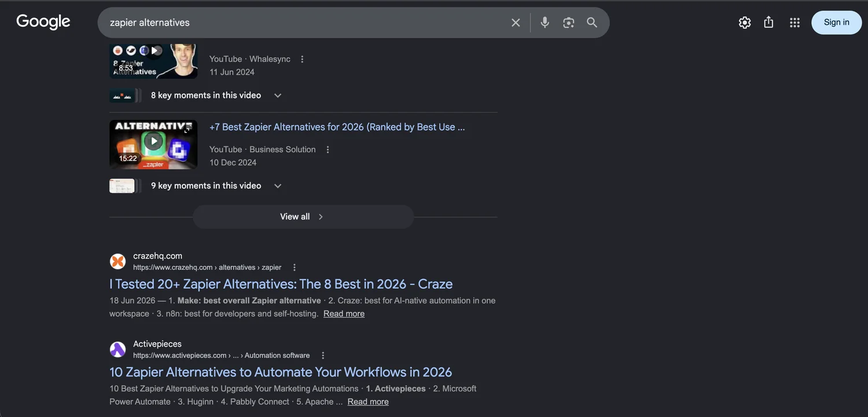Click 'YouTube · Whalesync' source text
868x417 pixels.
pos(250,59)
